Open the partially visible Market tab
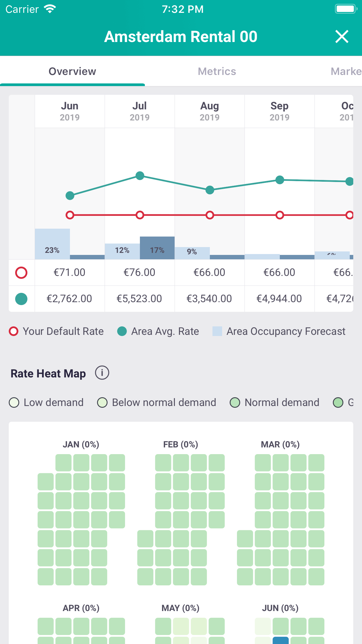This screenshot has width=362, height=644. (346, 71)
